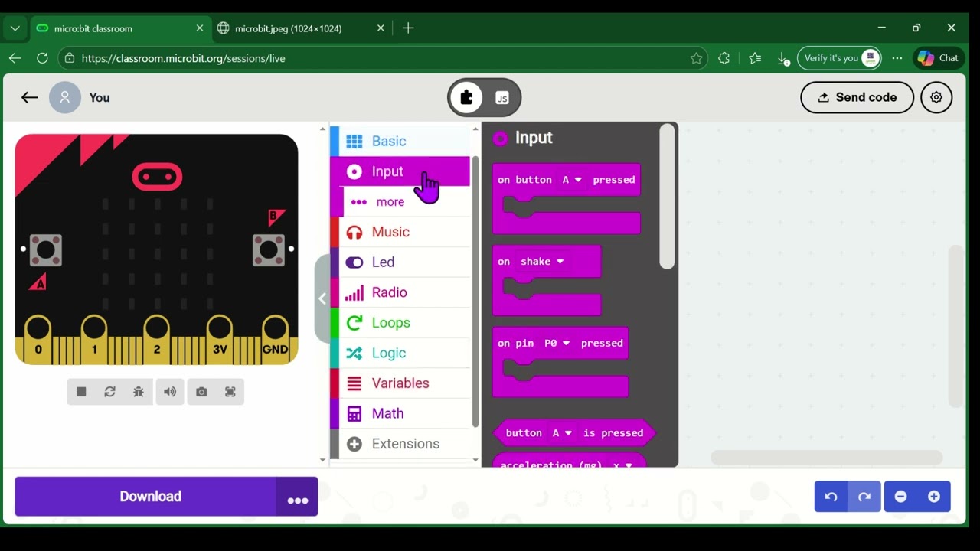Image resolution: width=980 pixels, height=551 pixels.
Task: Open button dropdown on 'on button A pressed' block
Action: [572, 180]
